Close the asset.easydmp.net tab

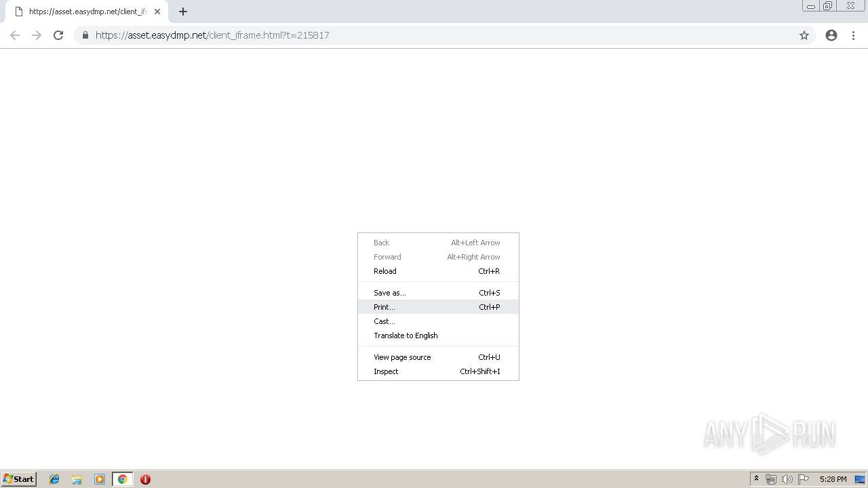[157, 12]
